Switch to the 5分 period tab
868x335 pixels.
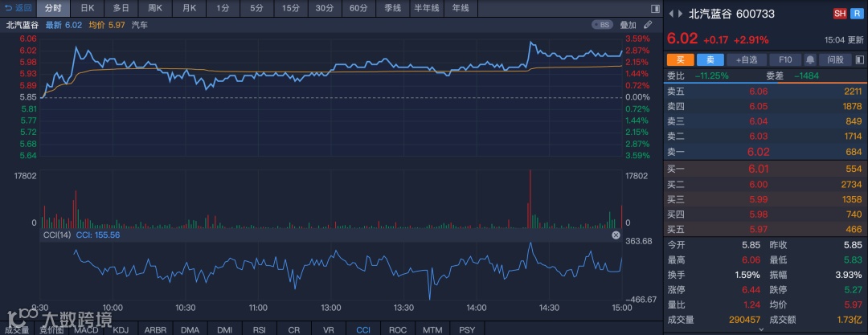[x=256, y=8]
